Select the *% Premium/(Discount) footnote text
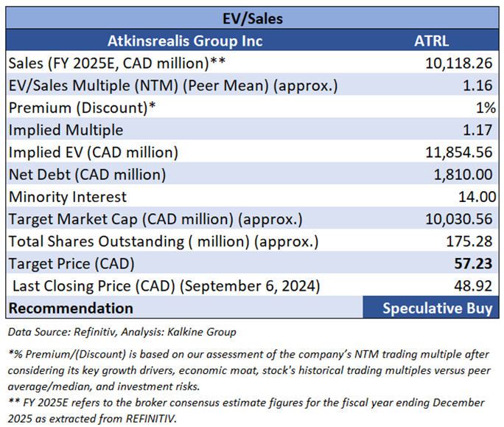 point(249,370)
